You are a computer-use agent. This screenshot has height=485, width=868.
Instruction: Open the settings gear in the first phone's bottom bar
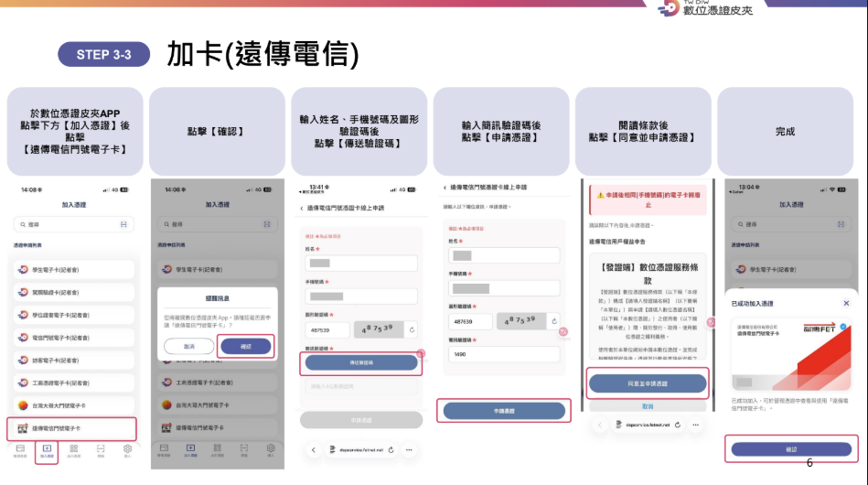(127, 449)
